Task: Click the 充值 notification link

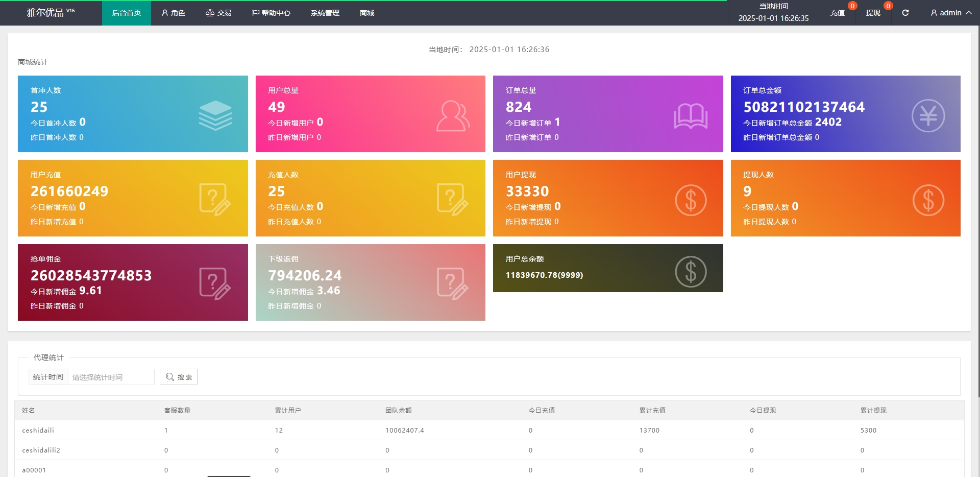Action: click(x=837, y=13)
